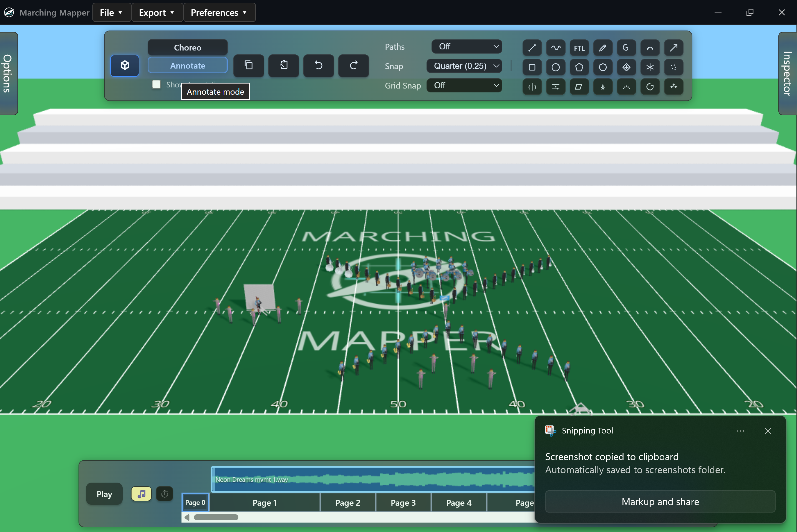Toggle the 3D cube view button
This screenshot has width=797, height=532.
click(125, 65)
